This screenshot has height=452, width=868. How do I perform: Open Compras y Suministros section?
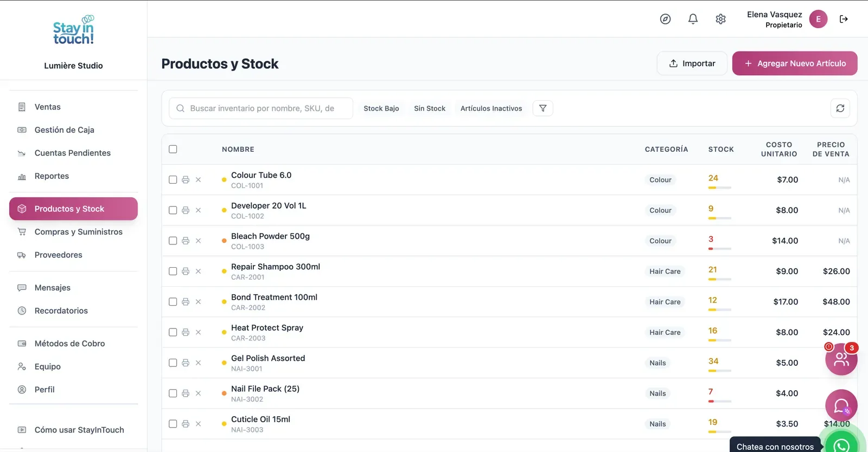click(x=73, y=232)
